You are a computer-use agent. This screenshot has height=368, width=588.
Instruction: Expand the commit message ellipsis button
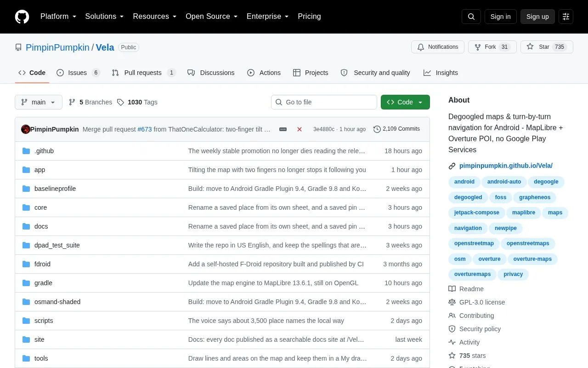283,129
